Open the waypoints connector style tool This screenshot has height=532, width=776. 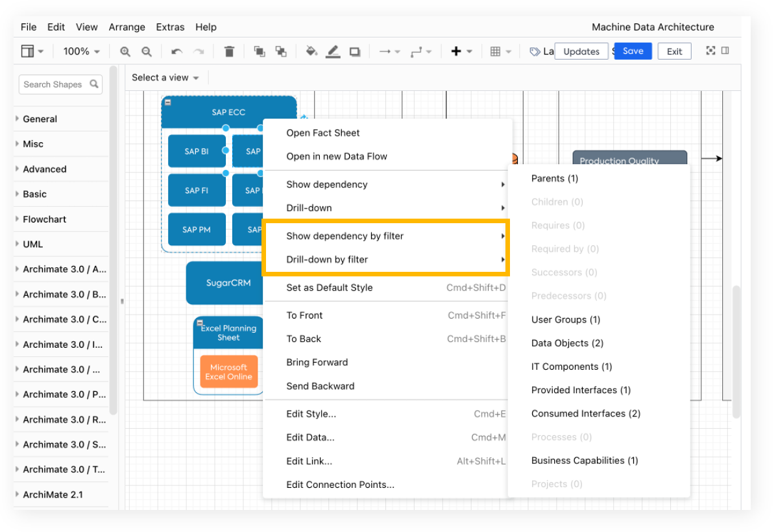pyautogui.click(x=416, y=51)
